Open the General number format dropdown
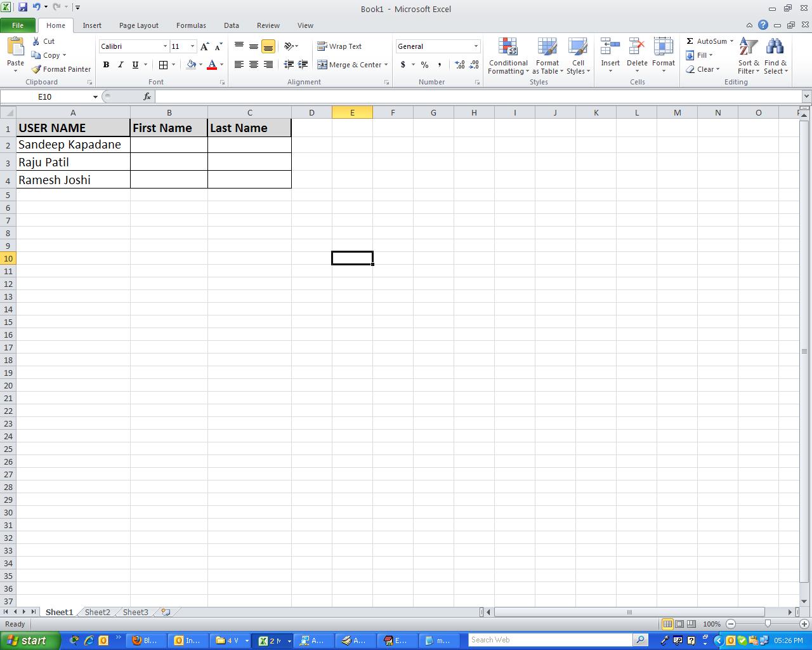 coord(476,46)
